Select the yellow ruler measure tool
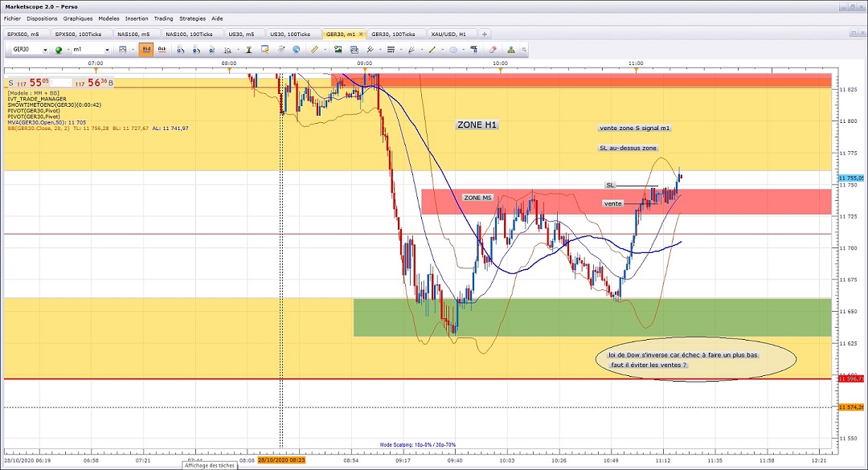This screenshot has width=868, height=470. pyautogui.click(x=314, y=49)
